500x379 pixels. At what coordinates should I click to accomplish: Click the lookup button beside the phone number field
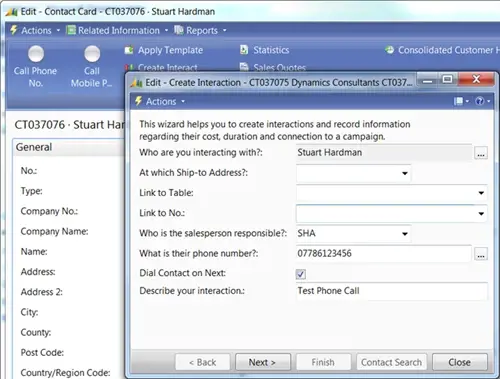[x=481, y=254]
